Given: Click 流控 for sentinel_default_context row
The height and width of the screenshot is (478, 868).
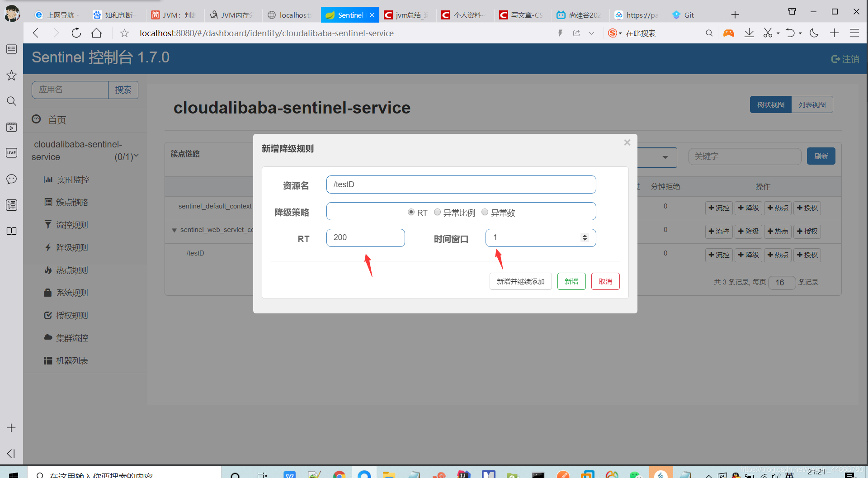Looking at the screenshot, I should click(719, 208).
